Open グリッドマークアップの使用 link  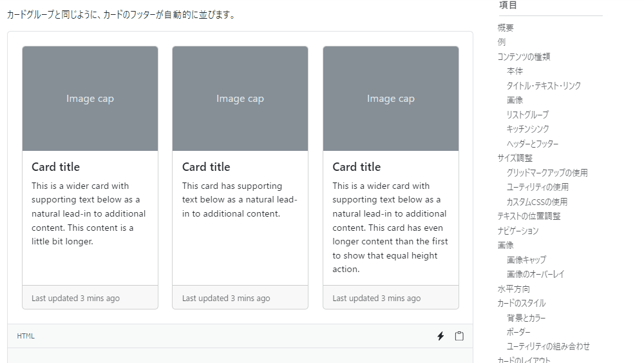(547, 173)
